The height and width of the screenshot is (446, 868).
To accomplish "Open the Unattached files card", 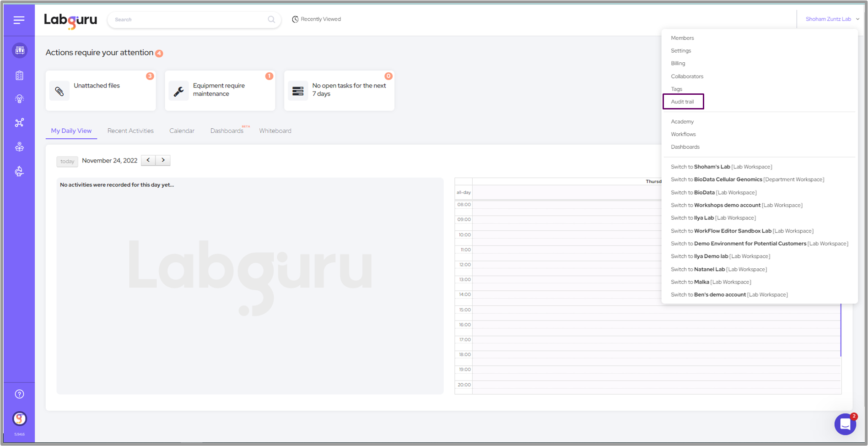I will pos(101,90).
